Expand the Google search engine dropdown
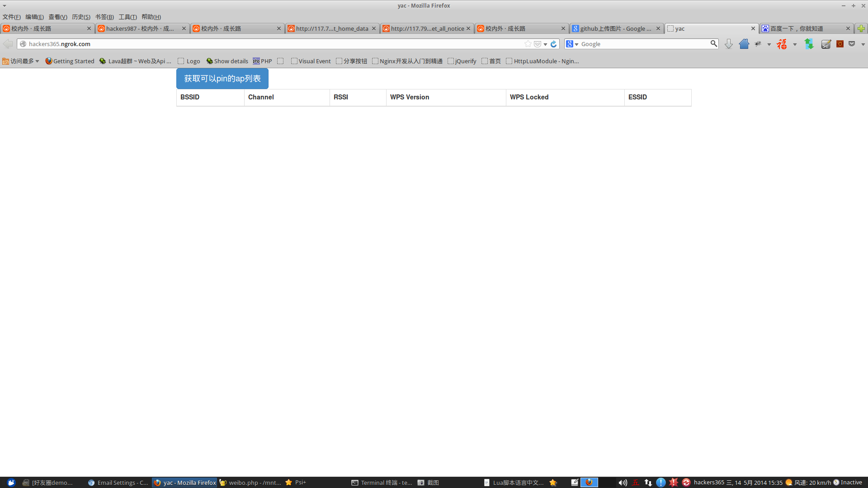The image size is (868, 488). [572, 44]
